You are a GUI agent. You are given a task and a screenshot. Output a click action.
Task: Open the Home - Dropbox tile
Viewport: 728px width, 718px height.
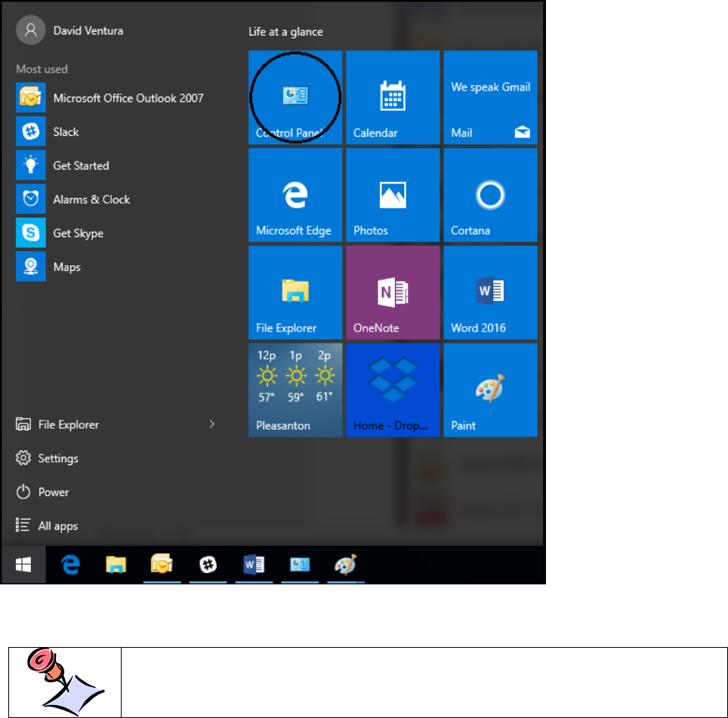pos(393,390)
